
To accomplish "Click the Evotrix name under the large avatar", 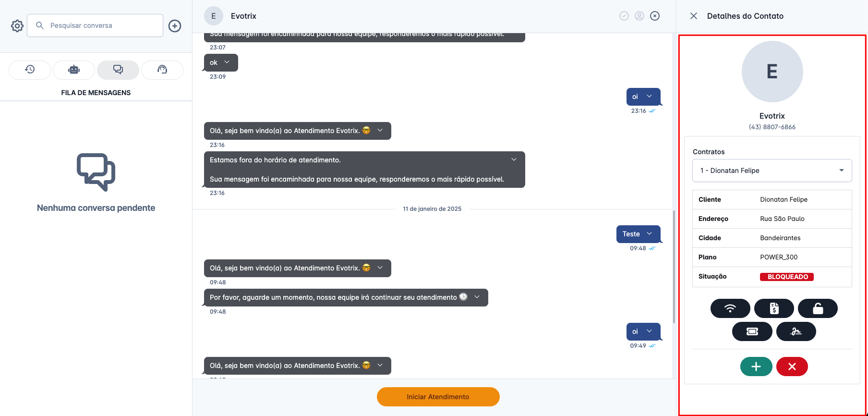I will 772,116.
